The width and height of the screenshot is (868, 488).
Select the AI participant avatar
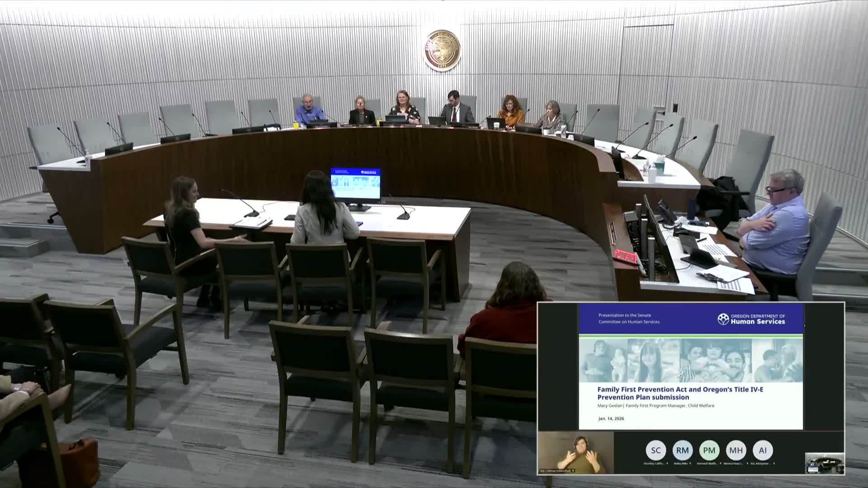coord(763,450)
